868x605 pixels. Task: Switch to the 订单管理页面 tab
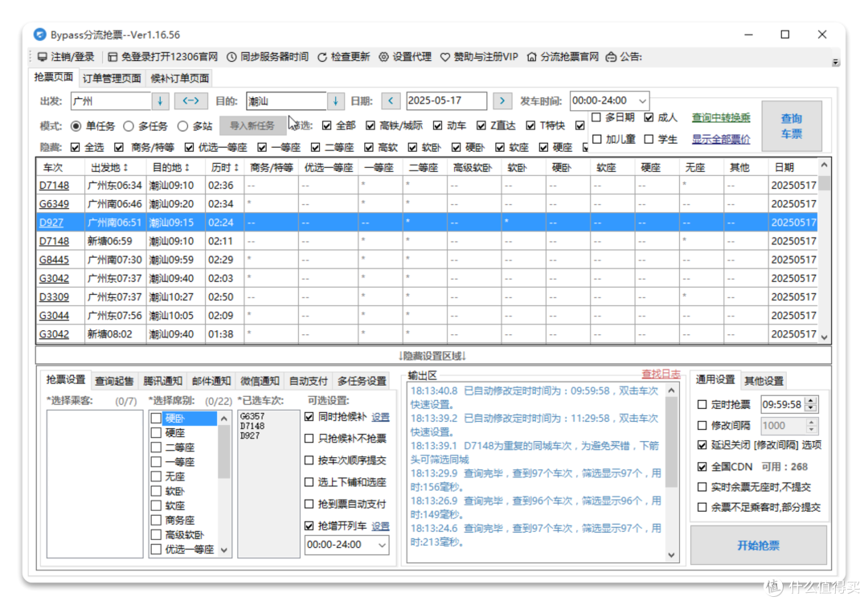(112, 78)
